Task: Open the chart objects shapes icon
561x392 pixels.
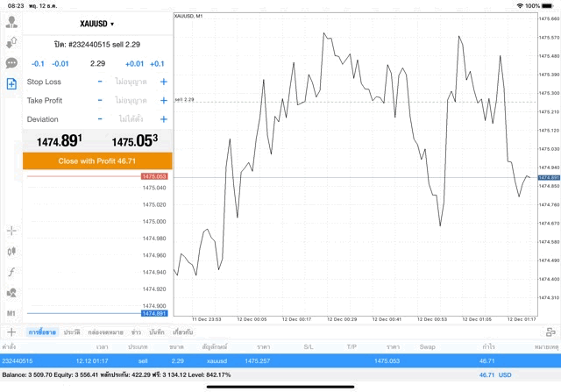Action: 11,292
